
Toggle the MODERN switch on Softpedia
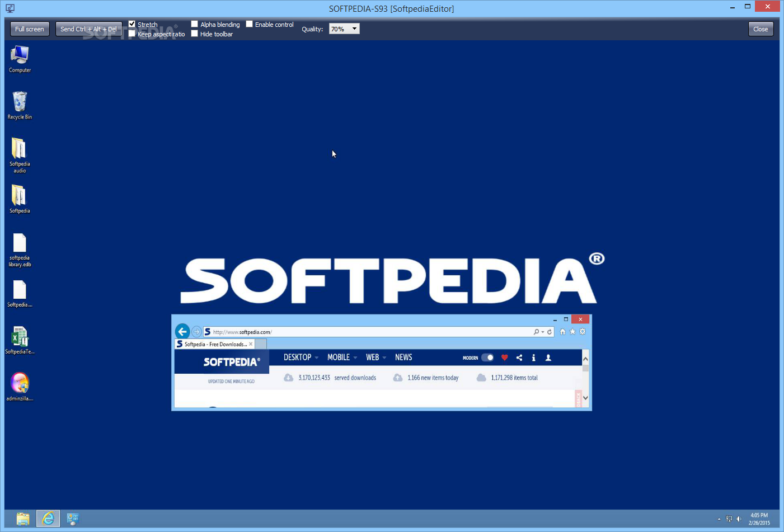tap(487, 357)
